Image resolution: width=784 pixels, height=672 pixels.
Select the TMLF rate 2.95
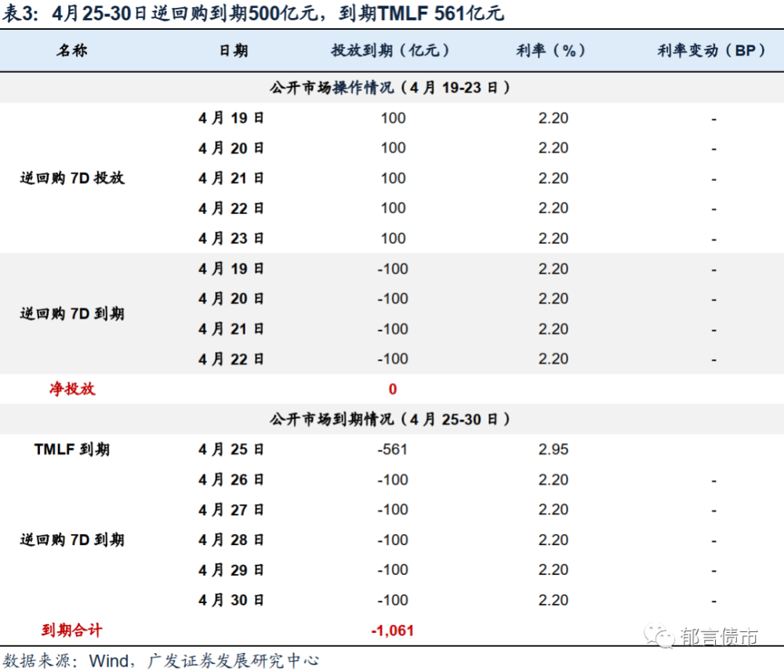click(553, 449)
